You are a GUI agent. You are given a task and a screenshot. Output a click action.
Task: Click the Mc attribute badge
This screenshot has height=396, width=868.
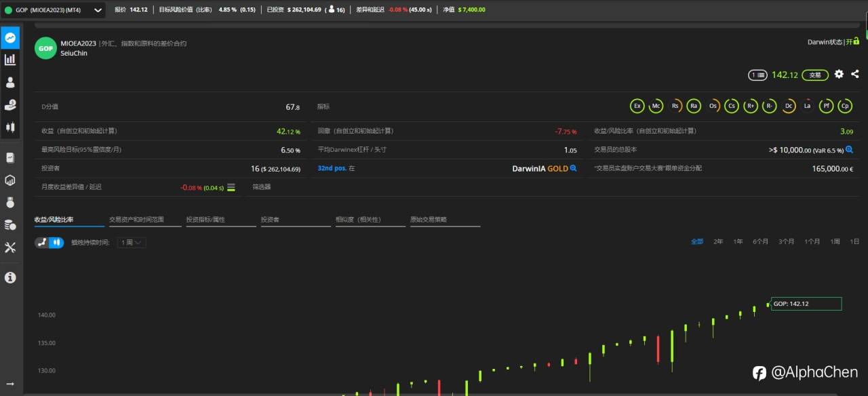(656, 106)
